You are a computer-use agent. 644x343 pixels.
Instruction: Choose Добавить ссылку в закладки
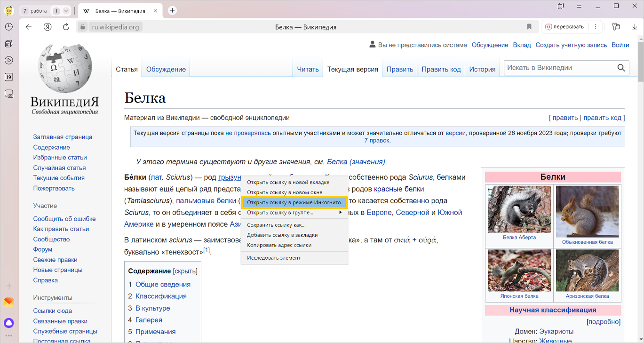294,235
